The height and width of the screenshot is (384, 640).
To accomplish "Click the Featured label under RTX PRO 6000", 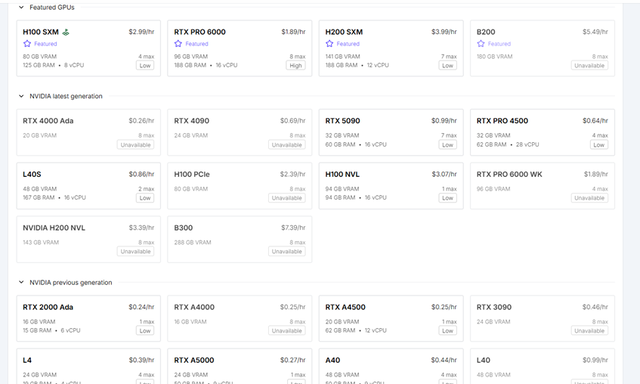I will point(197,44).
